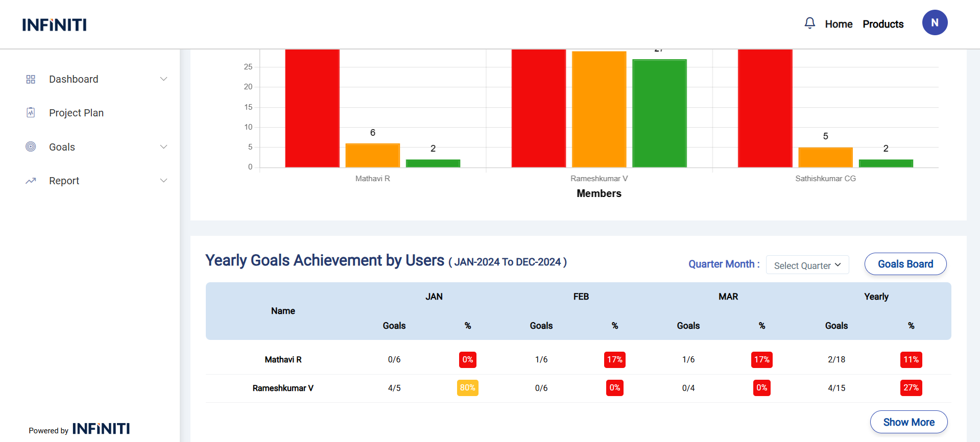Click the Dashboard grid icon

pyautogui.click(x=31, y=79)
